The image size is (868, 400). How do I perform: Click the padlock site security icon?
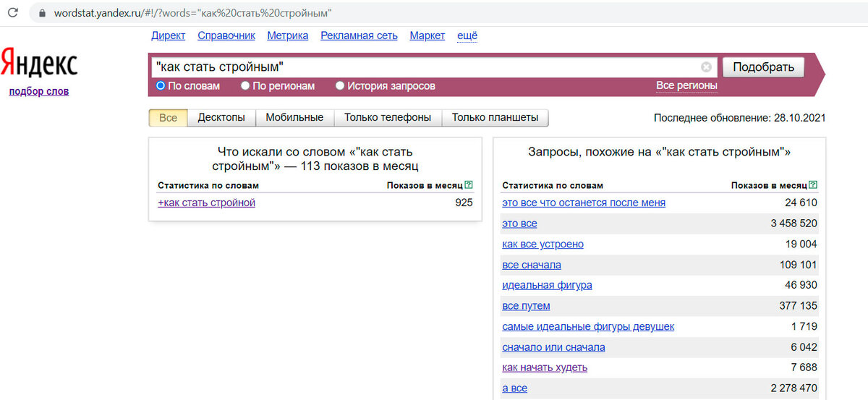pyautogui.click(x=41, y=13)
